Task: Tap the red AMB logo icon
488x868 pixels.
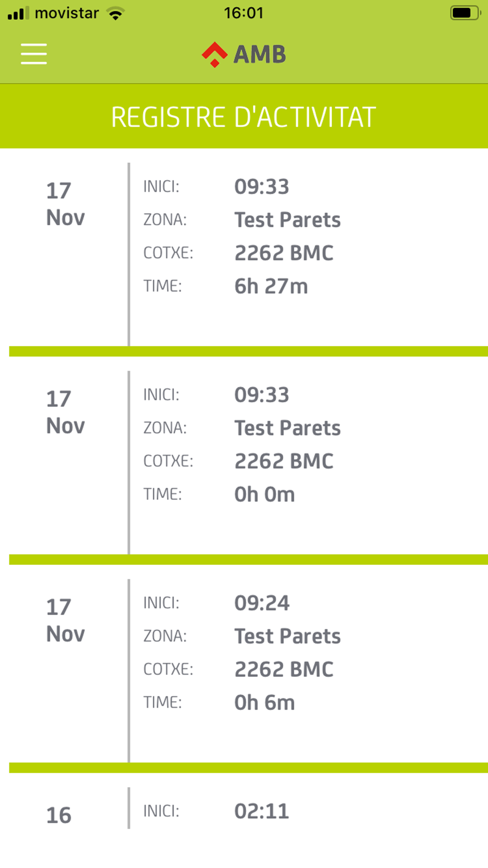Action: pyautogui.click(x=215, y=54)
